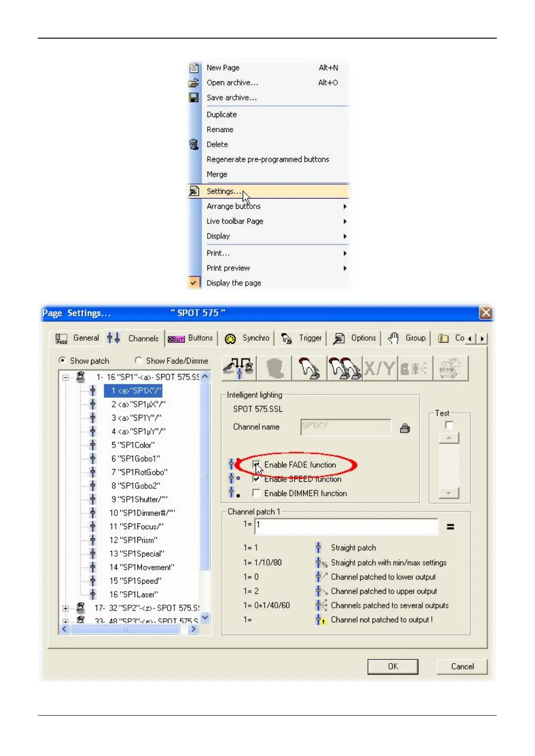Click the Channel patch 1 input field
Screen dimensions: 535x756
coord(346,526)
